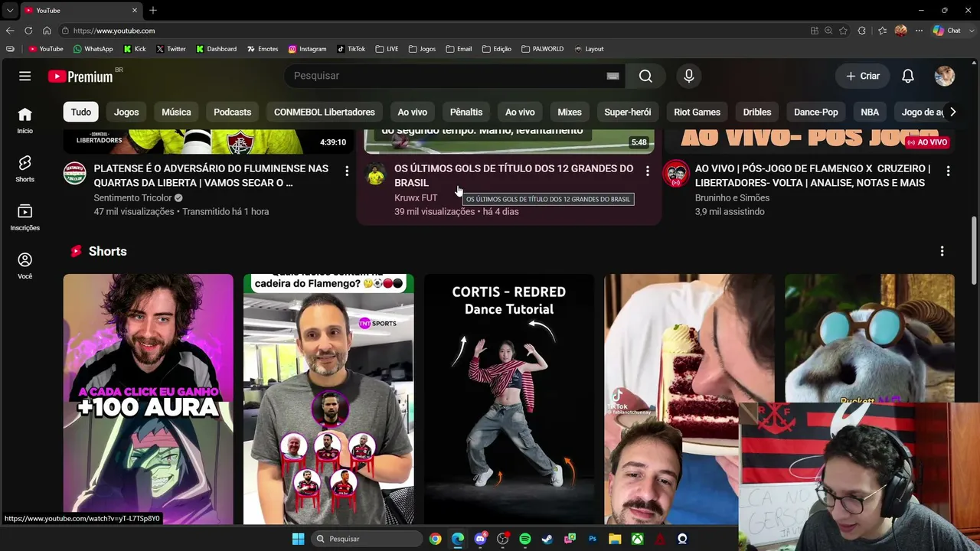
Task: Expand the Edição bookmarks folder
Action: tap(497, 49)
